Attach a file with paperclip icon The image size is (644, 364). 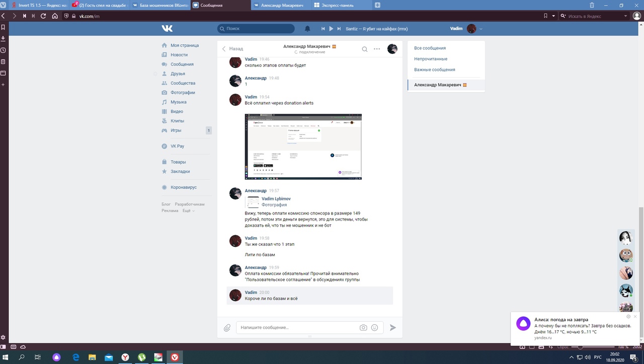[x=227, y=328]
